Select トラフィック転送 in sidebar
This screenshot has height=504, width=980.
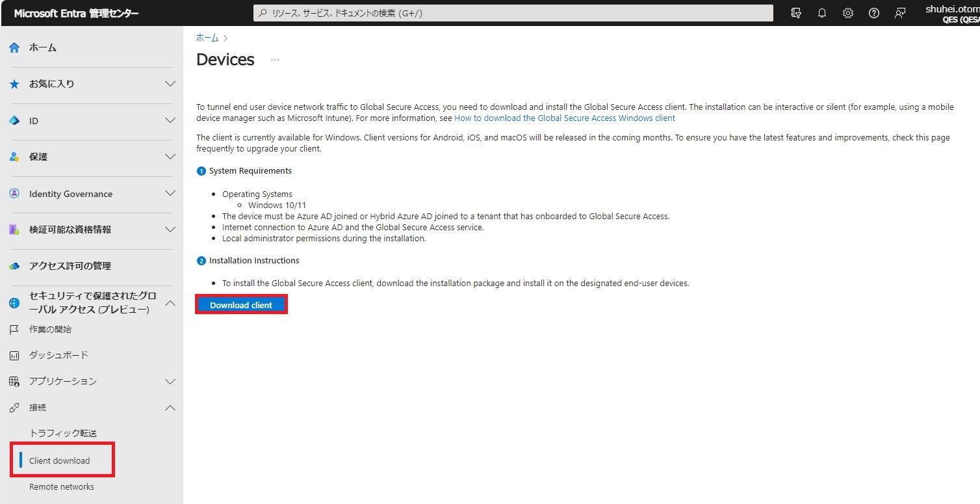(x=63, y=433)
